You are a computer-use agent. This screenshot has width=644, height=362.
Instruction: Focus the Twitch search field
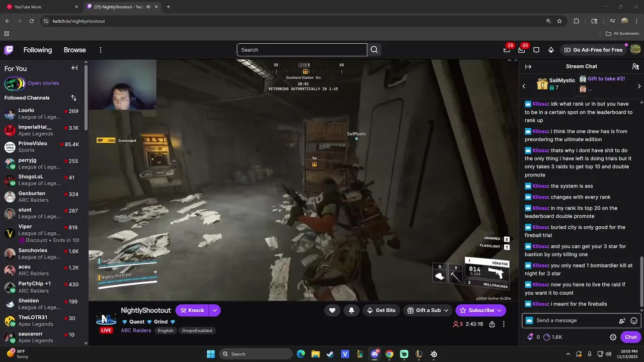coord(302,50)
